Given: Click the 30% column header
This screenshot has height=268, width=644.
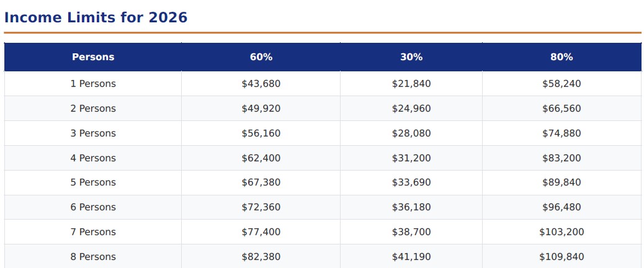Looking at the screenshot, I should coord(411,57).
